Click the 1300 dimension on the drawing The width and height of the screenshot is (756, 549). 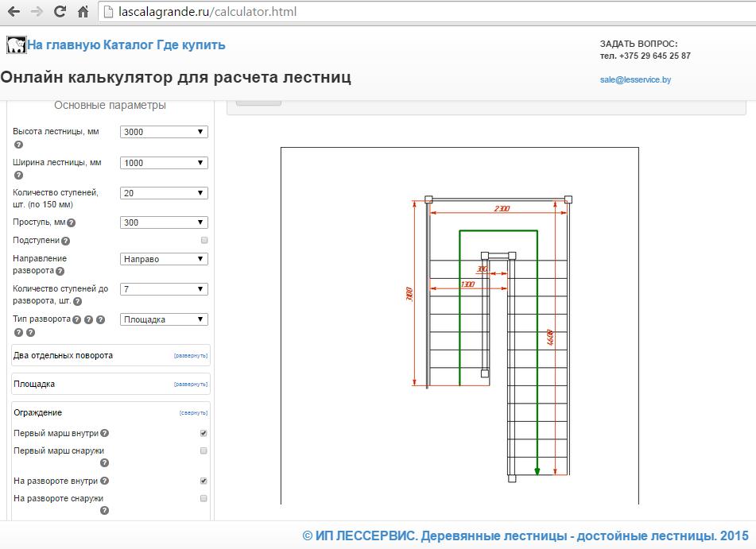coord(467,284)
